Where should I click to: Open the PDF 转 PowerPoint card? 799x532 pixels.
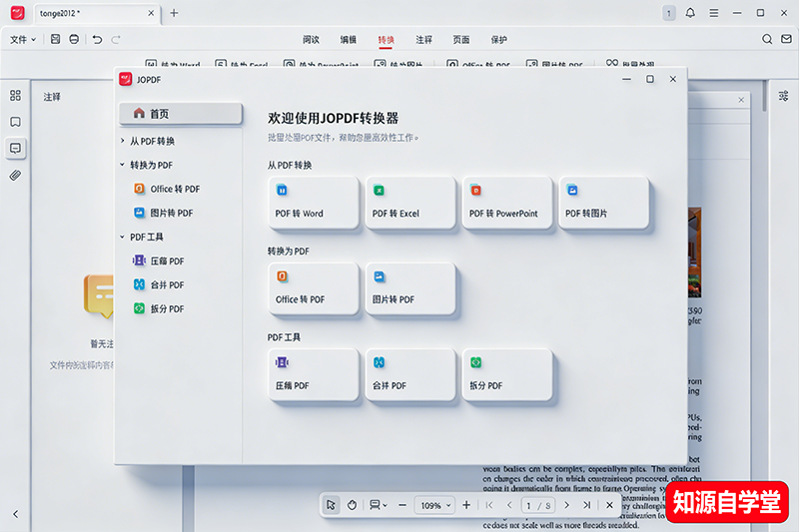(x=507, y=202)
